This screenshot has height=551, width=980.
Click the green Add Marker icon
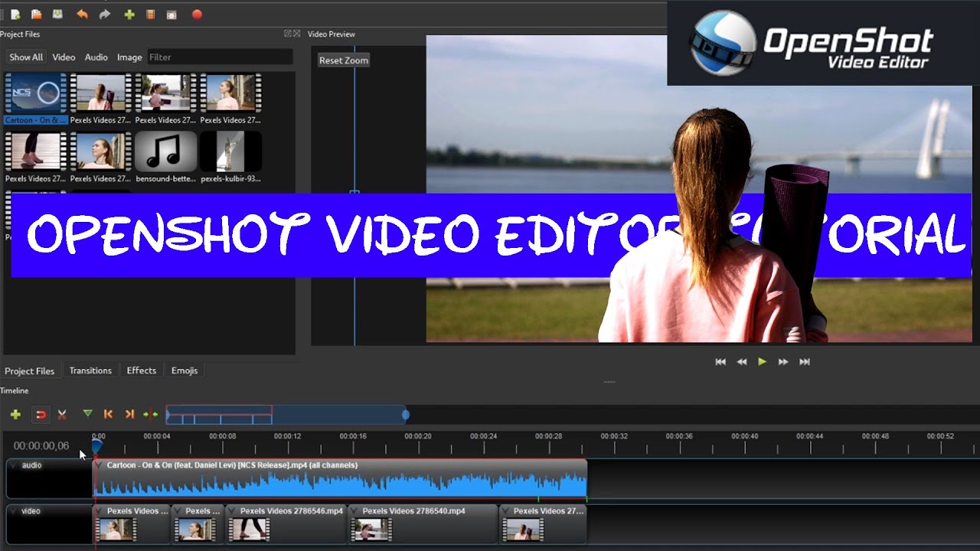87,414
